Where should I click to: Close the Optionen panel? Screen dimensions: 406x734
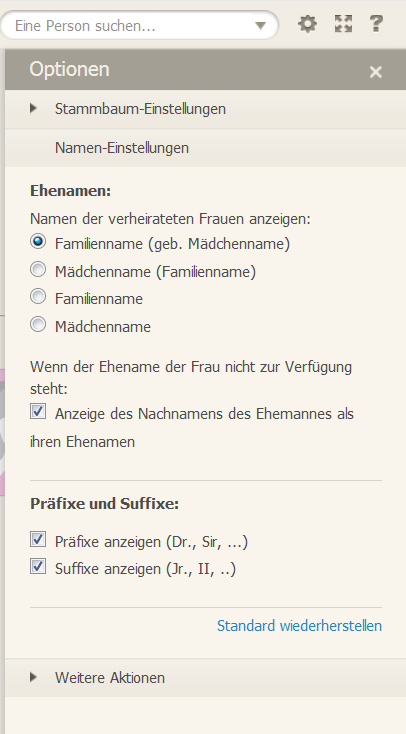[x=376, y=72]
